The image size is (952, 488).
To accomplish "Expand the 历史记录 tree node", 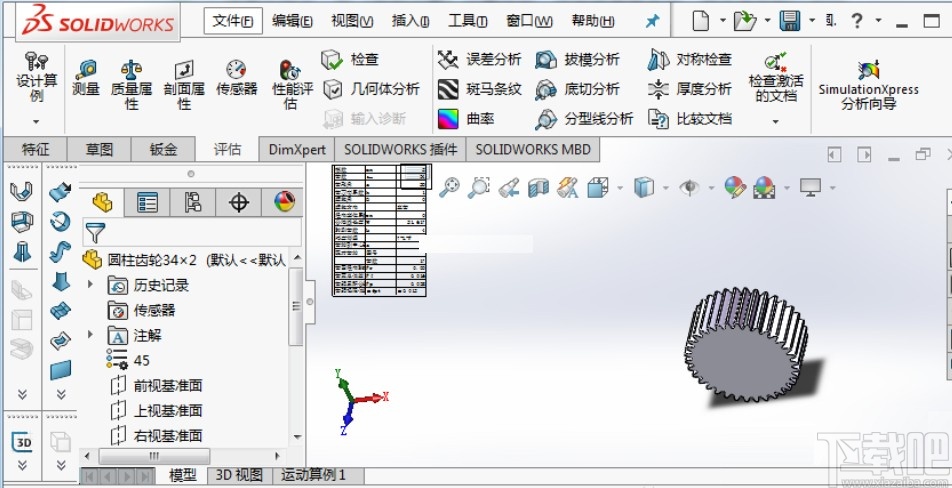I will [90, 284].
